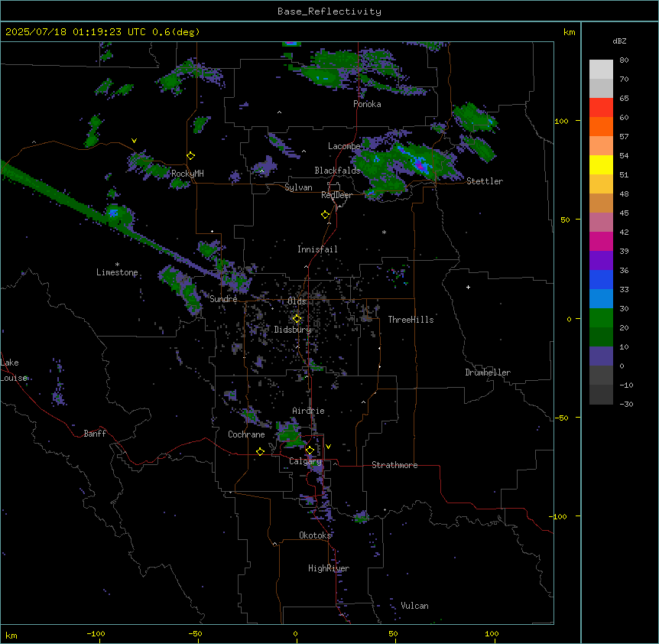The width and height of the screenshot is (659, 644).
Task: Click the HighRiver city label
Action: click(x=329, y=568)
